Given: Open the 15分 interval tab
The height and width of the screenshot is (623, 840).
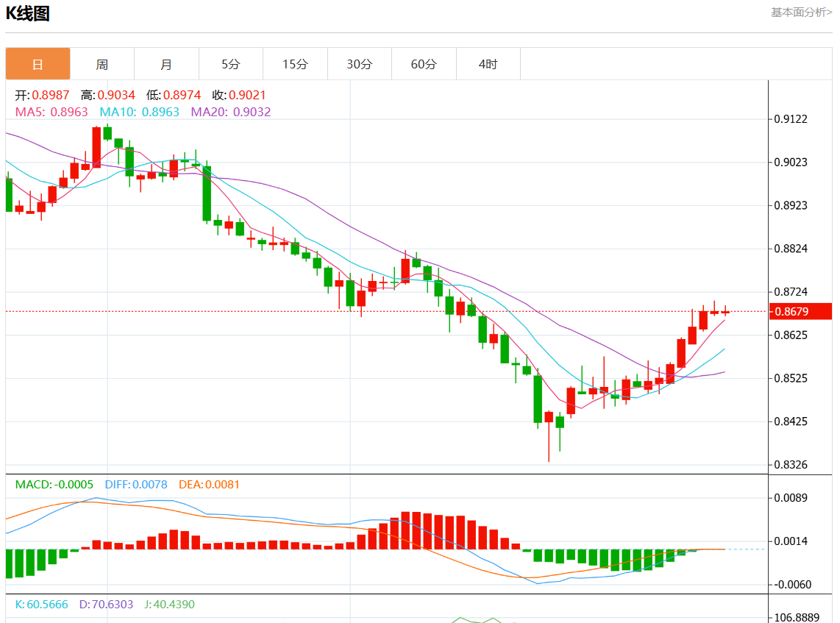Looking at the screenshot, I should [x=295, y=64].
